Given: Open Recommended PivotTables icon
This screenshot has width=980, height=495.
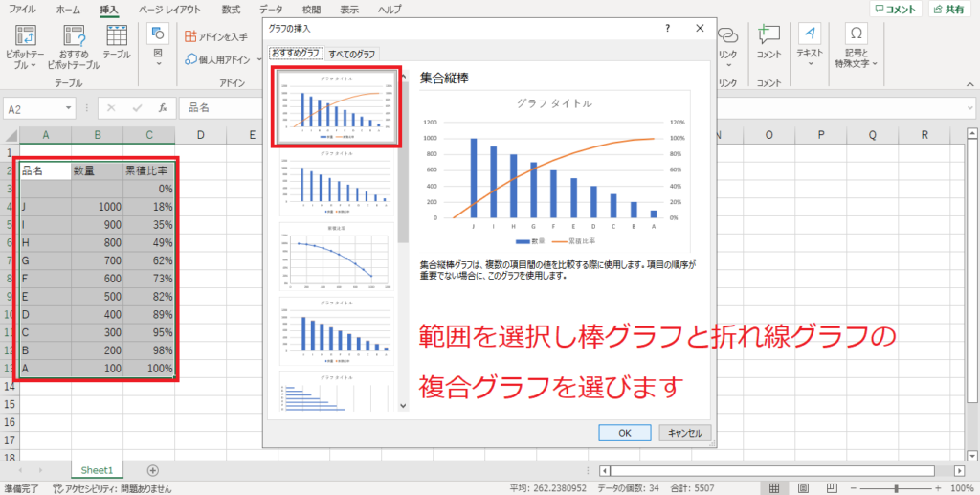Looking at the screenshot, I should [x=73, y=35].
